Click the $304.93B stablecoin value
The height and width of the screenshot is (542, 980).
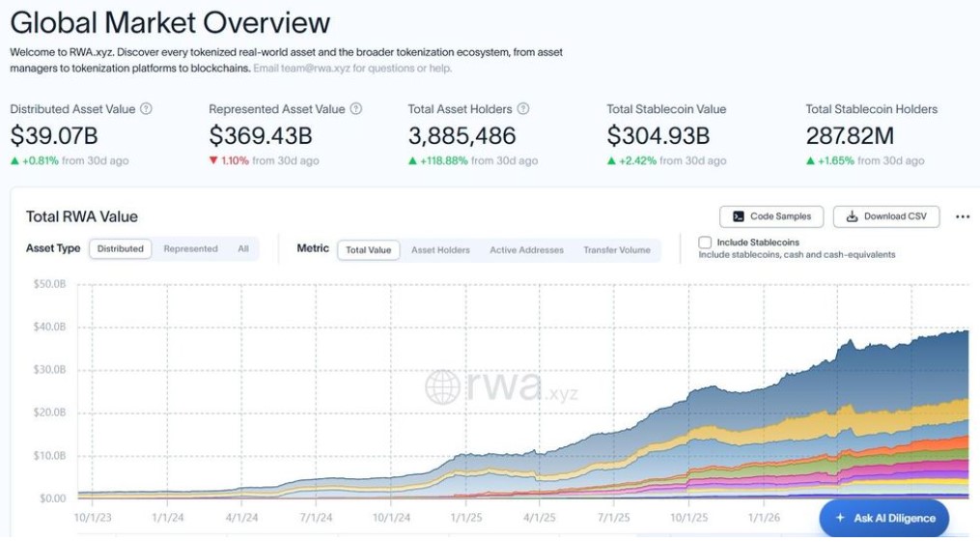point(658,135)
